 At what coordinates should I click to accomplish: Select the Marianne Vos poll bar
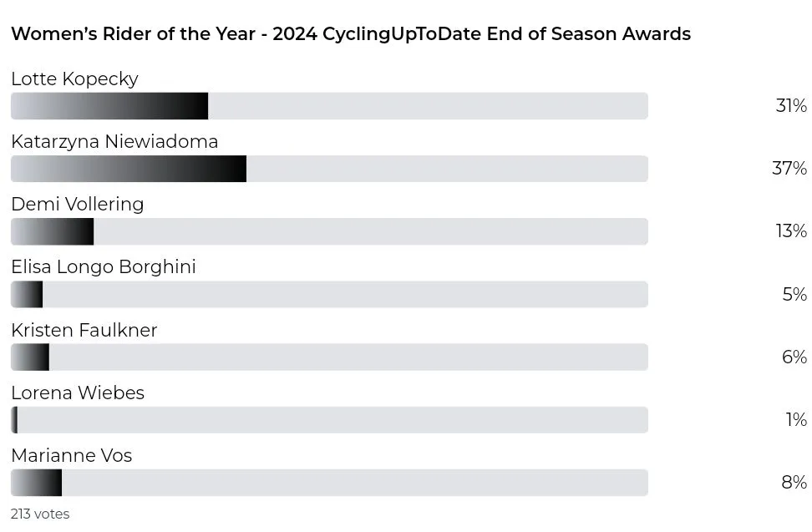click(x=329, y=483)
